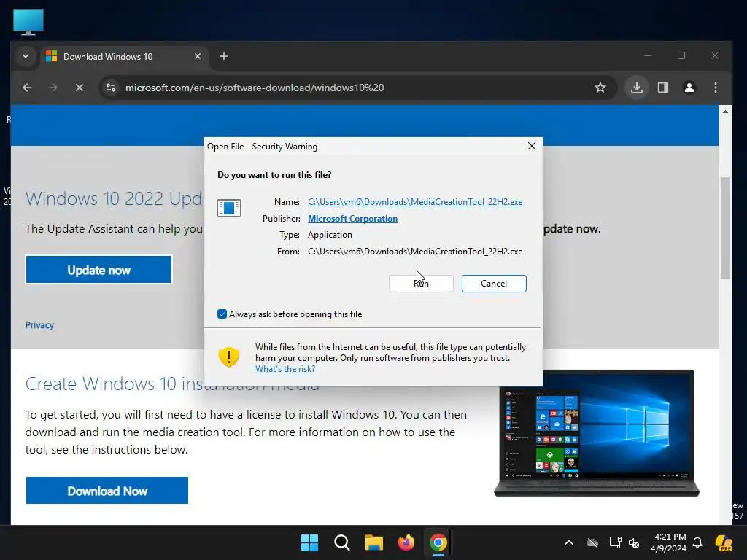Open the Privacy link on page
The width and height of the screenshot is (747, 560).
pyautogui.click(x=39, y=324)
